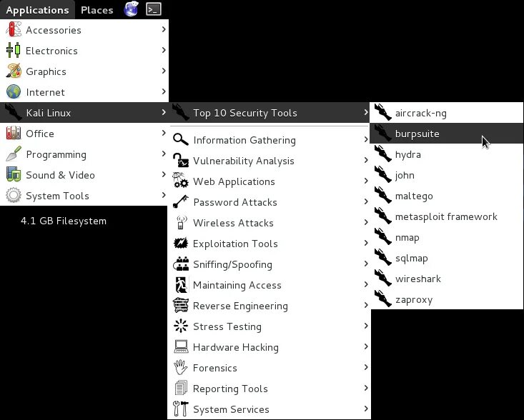Open the Places menu
Viewport: 524px width, 420px height.
pos(97,10)
